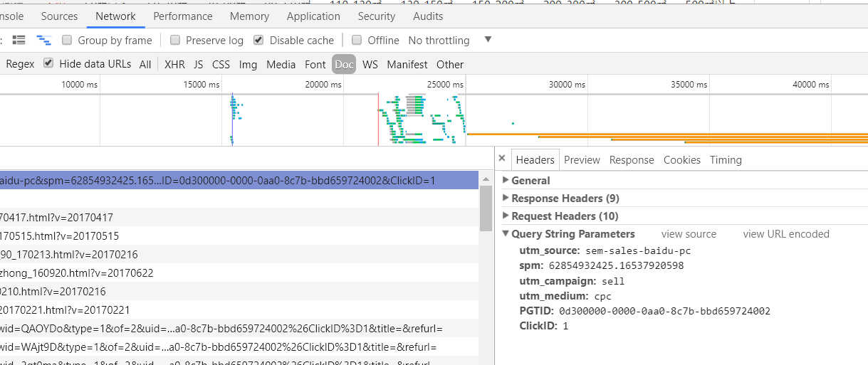868x365 pixels.
Task: Click view URL encoded link
Action: coord(785,234)
